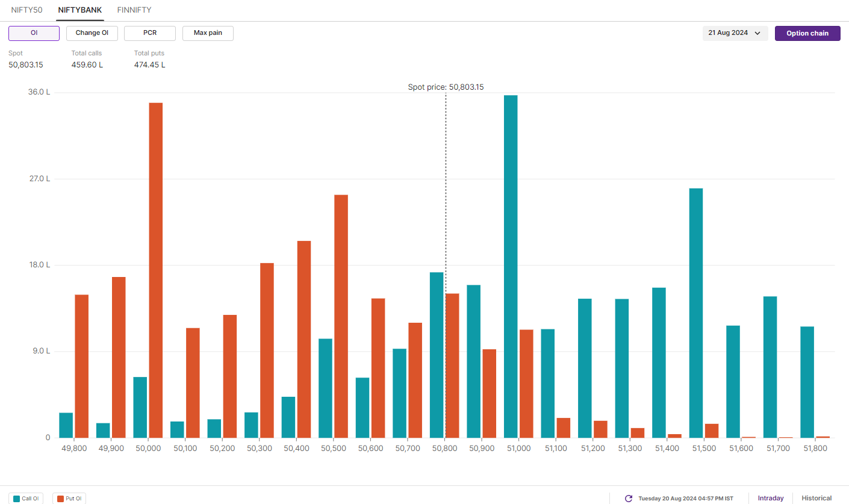Click the Spot price 50,803.15 label
The image size is (849, 504).
coord(446,87)
